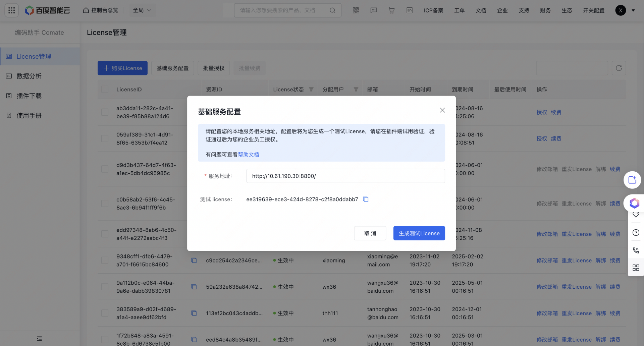The height and width of the screenshot is (346, 644).
Task: Click the Baidu AI Cloud logo
Action: pyautogui.click(x=47, y=10)
